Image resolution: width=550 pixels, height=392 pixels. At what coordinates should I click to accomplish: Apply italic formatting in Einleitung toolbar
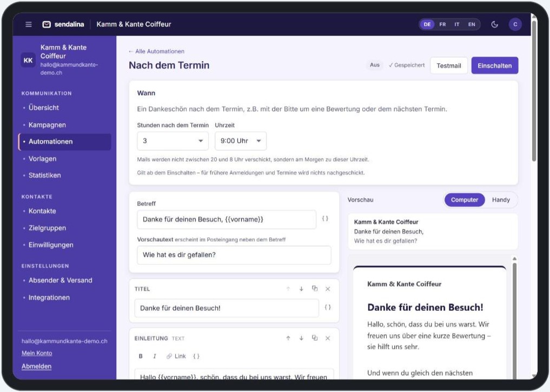click(154, 356)
